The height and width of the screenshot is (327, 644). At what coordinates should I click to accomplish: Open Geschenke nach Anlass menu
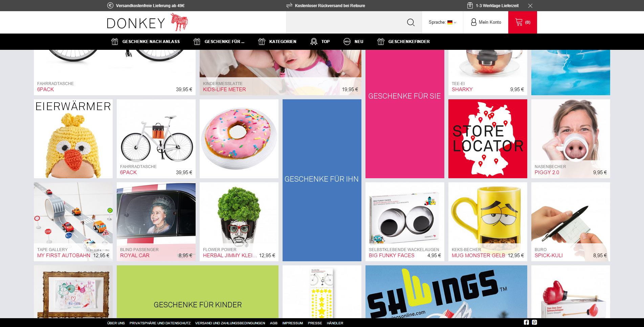pyautogui.click(x=146, y=41)
